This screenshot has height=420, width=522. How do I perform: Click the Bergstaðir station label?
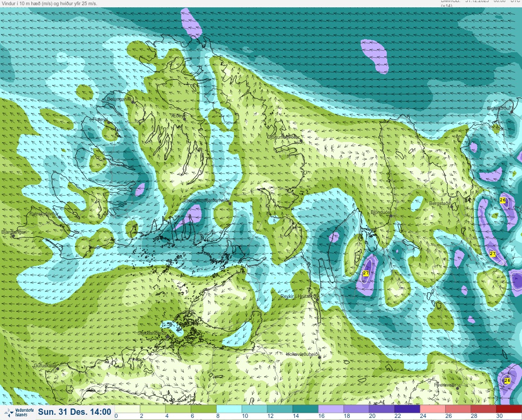440,203
